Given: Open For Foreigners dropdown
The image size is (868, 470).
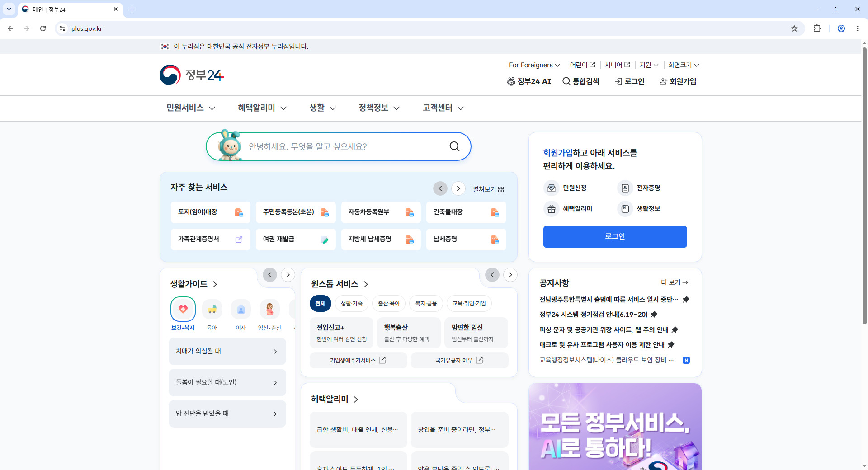Looking at the screenshot, I should 534,65.
